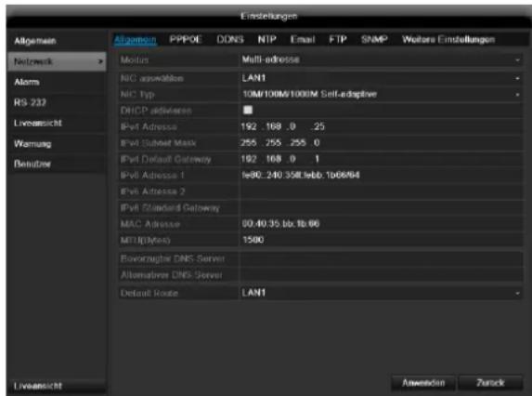Click the bottom Liveansicht button
This screenshot has height=396, width=532.
coord(57,386)
